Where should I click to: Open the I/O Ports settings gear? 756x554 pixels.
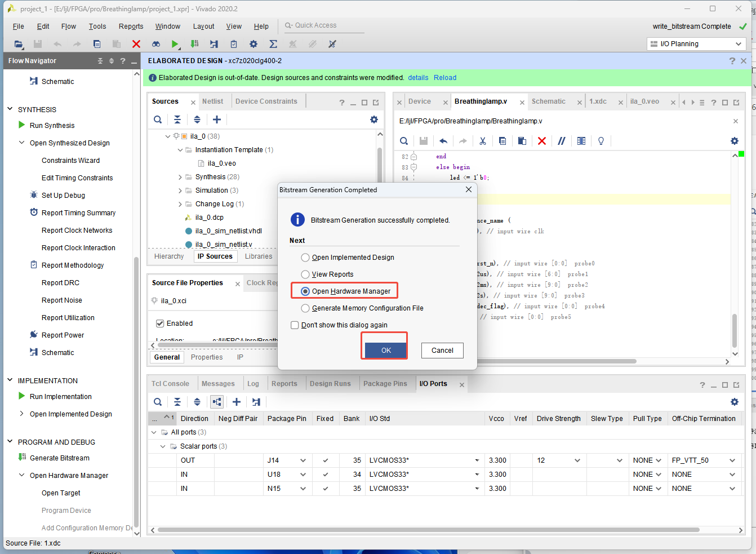pos(734,402)
